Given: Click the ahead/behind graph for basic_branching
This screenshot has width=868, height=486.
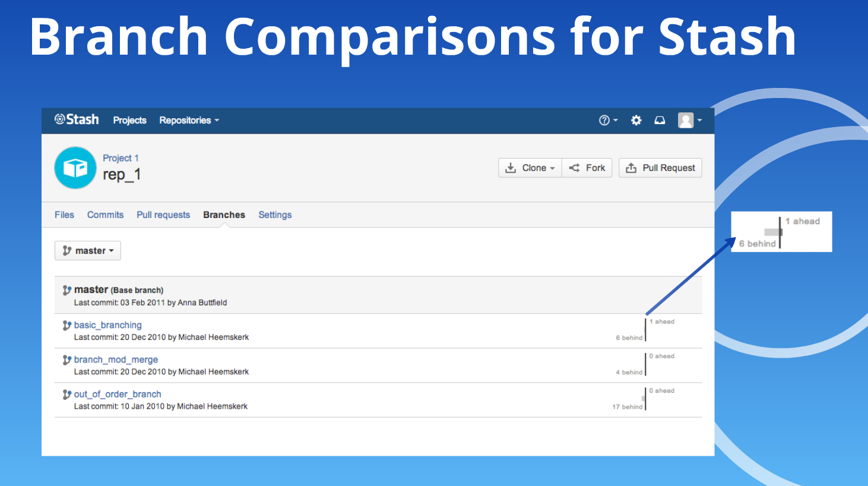Looking at the screenshot, I should click(645, 330).
